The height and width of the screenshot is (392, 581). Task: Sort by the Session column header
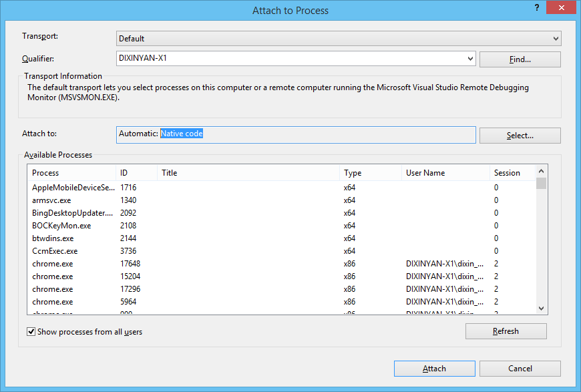(x=512, y=173)
